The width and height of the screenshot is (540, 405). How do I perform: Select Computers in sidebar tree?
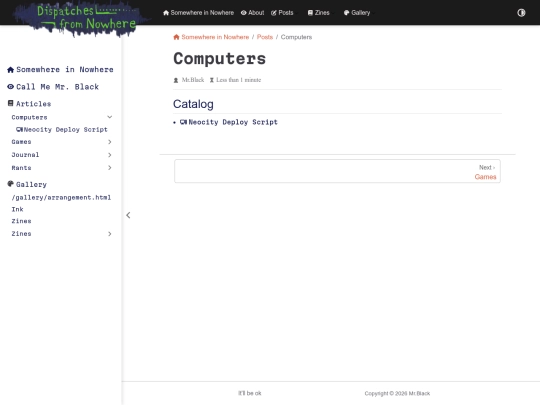click(29, 117)
